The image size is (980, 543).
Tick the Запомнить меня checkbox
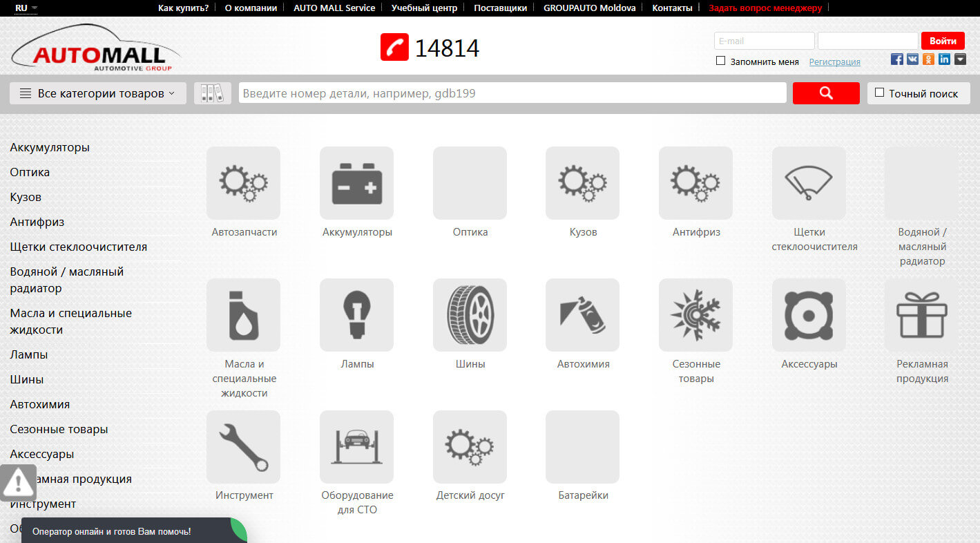720,61
